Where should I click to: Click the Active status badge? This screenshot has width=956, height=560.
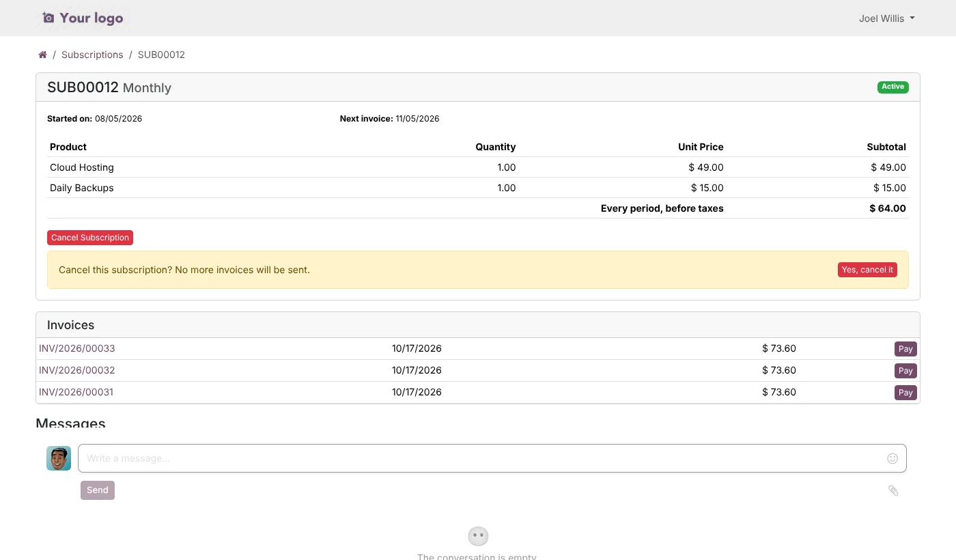pyautogui.click(x=892, y=87)
